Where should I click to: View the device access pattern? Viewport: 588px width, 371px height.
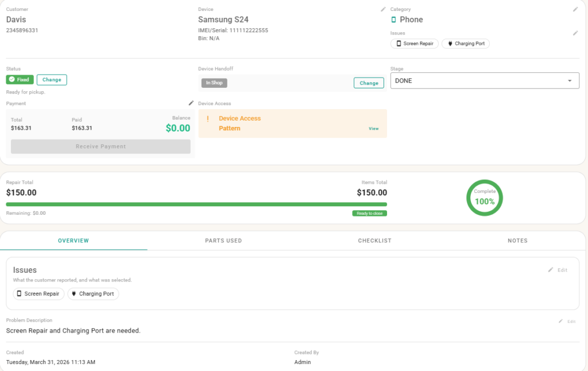373,129
